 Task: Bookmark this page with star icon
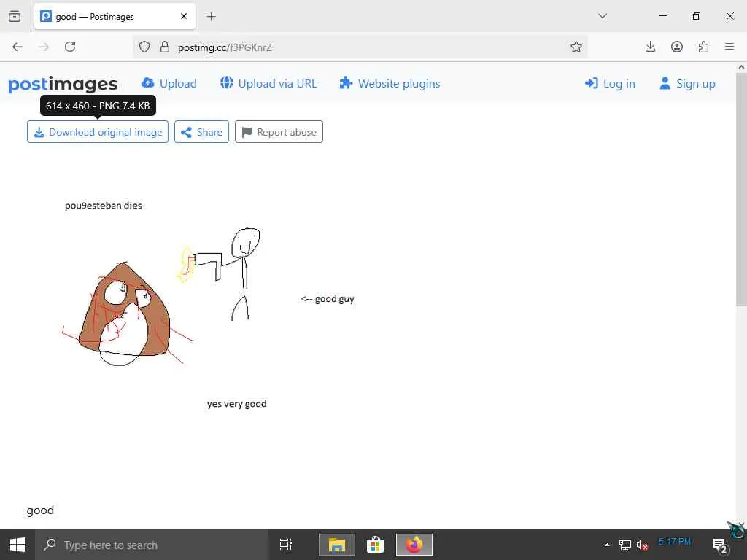pyautogui.click(x=576, y=47)
